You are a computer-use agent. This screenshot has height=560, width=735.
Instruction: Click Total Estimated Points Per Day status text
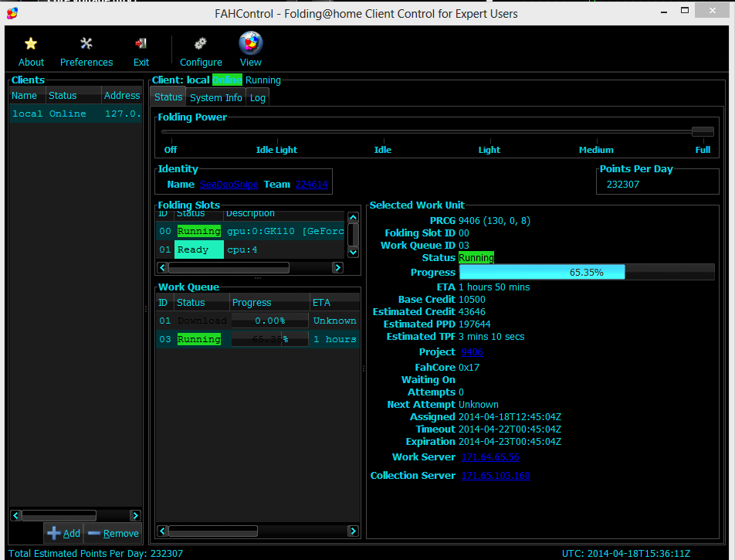tap(96, 553)
